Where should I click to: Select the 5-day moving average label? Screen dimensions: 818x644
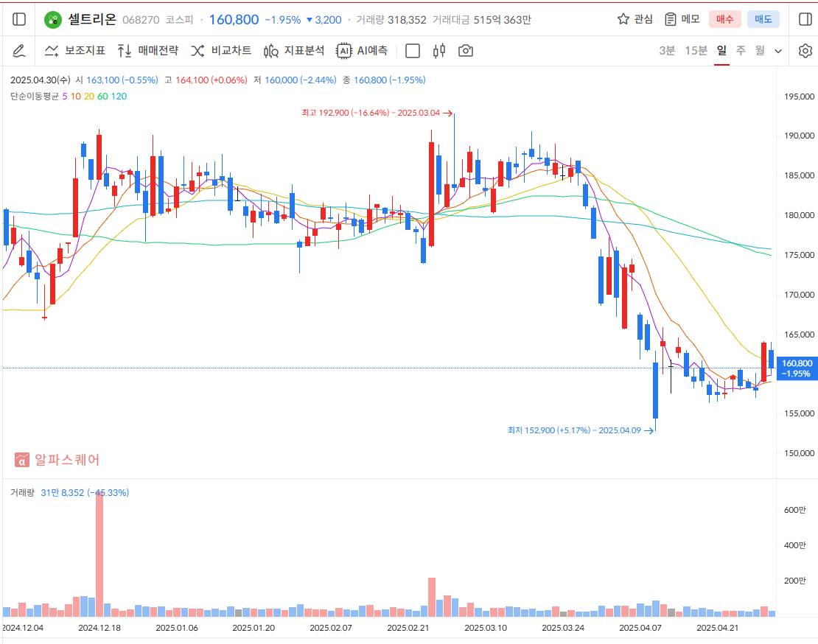tap(65, 97)
